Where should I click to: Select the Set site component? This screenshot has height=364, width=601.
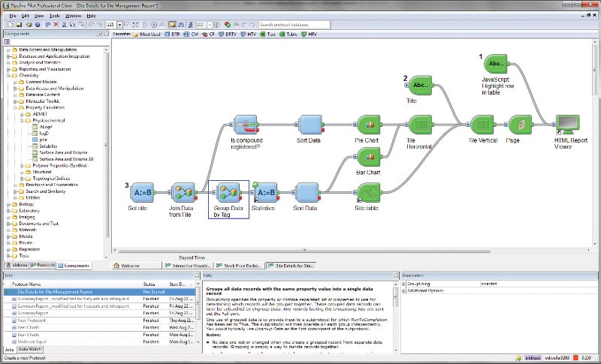coord(143,193)
